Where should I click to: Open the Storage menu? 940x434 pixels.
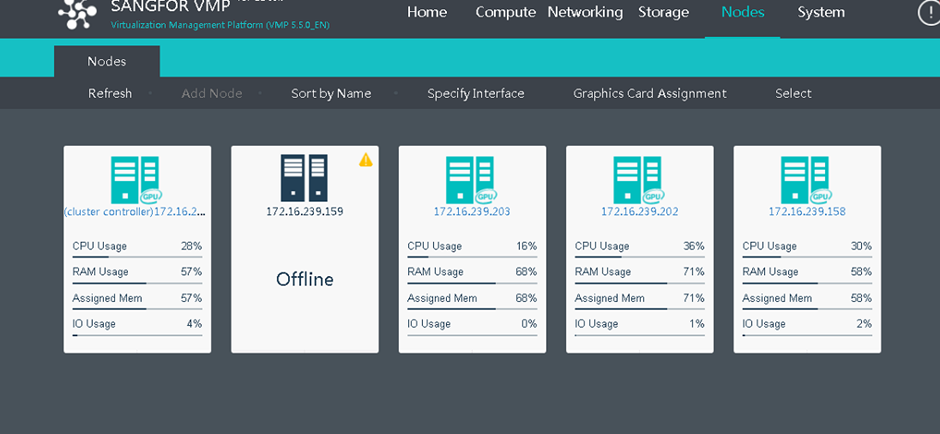click(663, 13)
